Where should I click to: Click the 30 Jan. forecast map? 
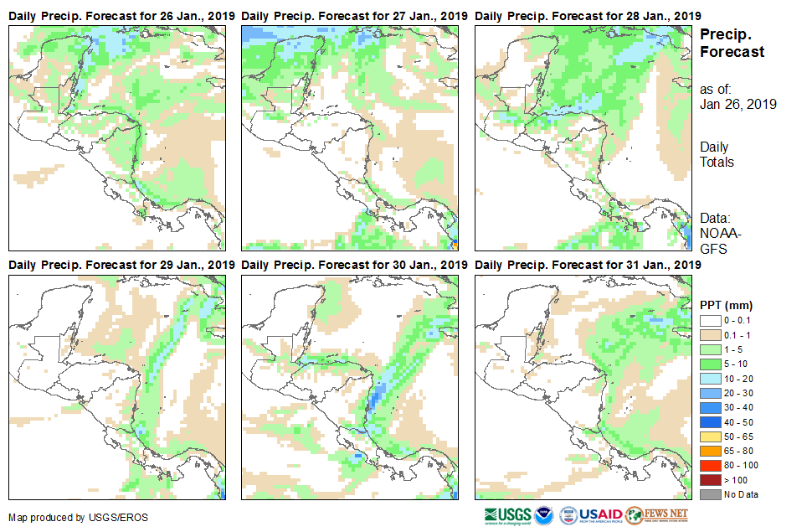point(350,386)
